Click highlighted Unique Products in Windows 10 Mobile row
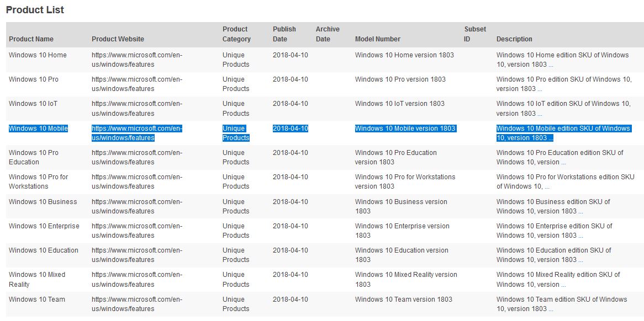 [x=236, y=133]
